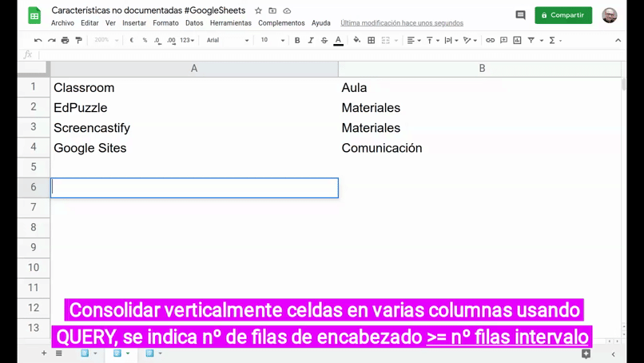Check cloud save status icon
The height and width of the screenshot is (363, 644).
[287, 10]
